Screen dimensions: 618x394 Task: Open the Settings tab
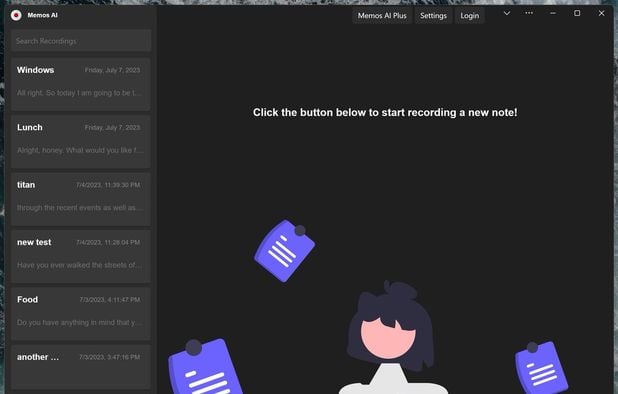(x=433, y=16)
